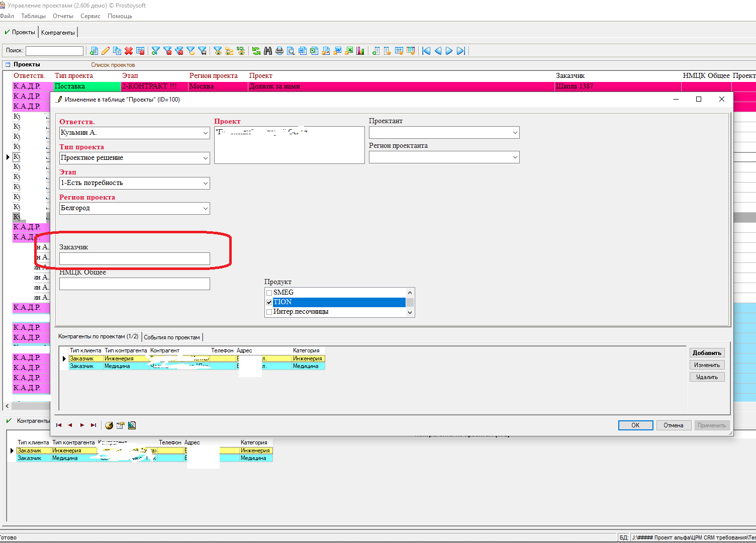Expand the Регион проектанта dropdown
Image resolution: width=756 pixels, height=543 pixels.
[515, 157]
